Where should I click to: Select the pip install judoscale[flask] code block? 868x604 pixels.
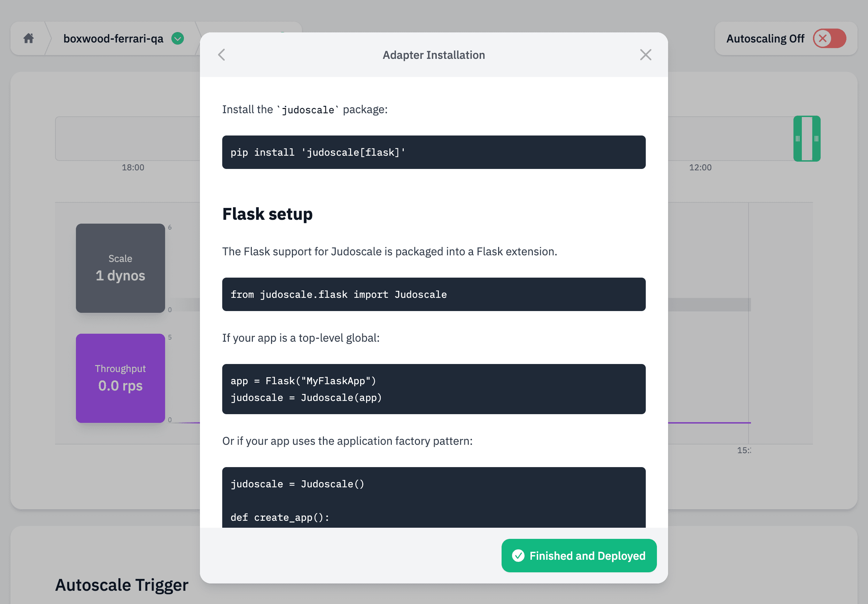pyautogui.click(x=433, y=152)
